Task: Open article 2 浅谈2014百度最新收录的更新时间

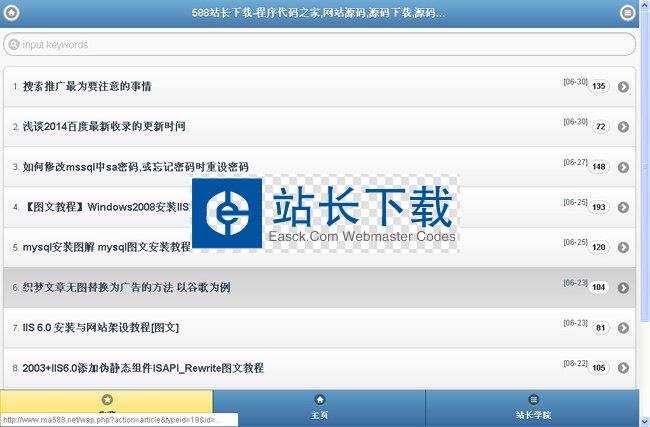Action: point(319,127)
